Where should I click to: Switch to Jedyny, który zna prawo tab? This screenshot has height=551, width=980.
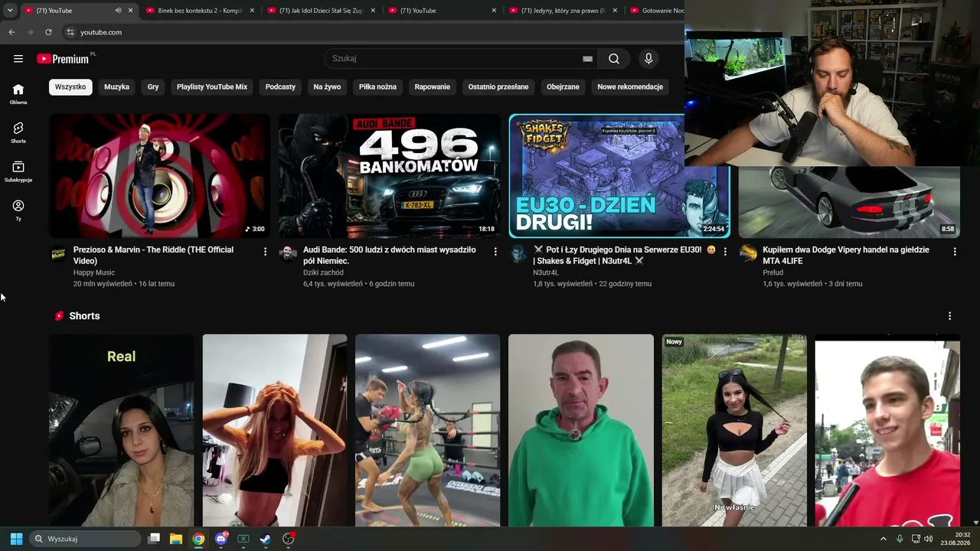pyautogui.click(x=563, y=11)
